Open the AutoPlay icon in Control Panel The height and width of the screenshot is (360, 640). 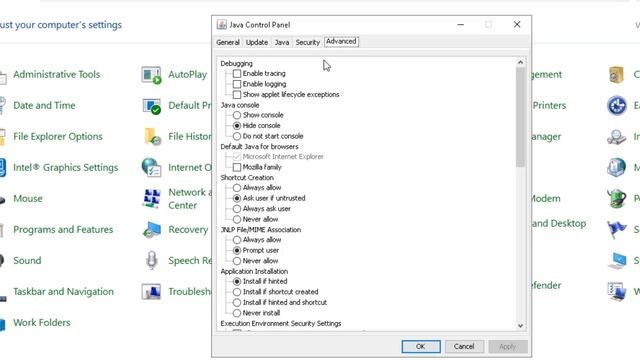pos(151,75)
